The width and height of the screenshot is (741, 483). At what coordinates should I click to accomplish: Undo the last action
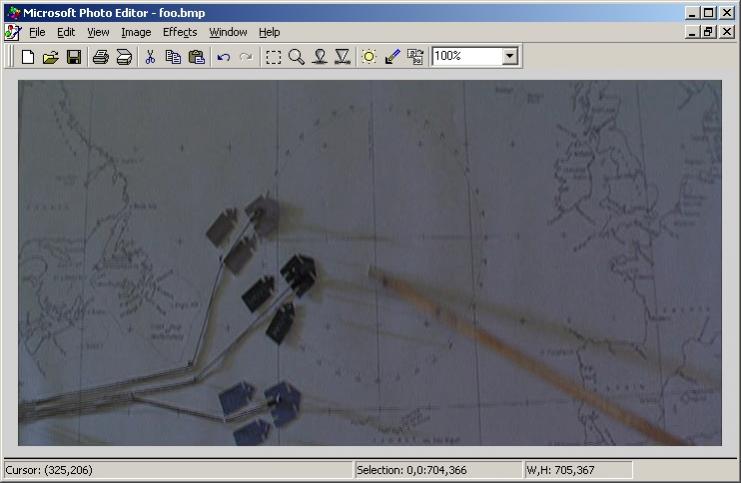tap(223, 57)
